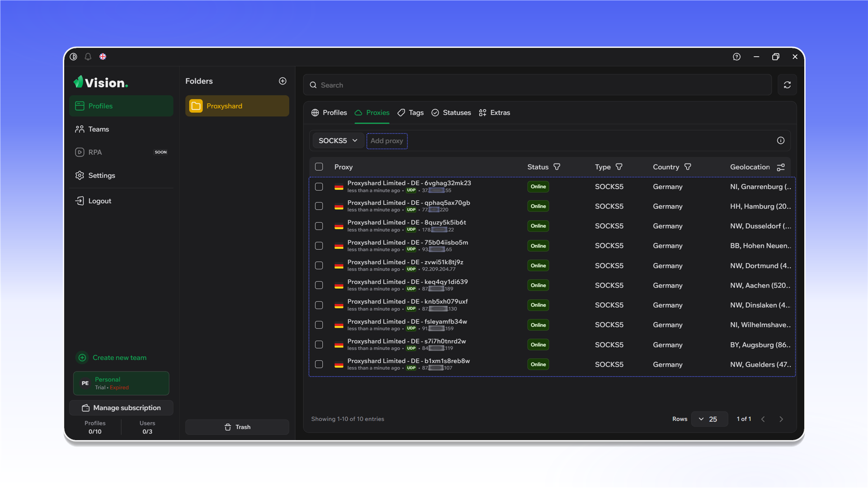
Task: Open RPA in the sidebar
Action: tap(121, 152)
